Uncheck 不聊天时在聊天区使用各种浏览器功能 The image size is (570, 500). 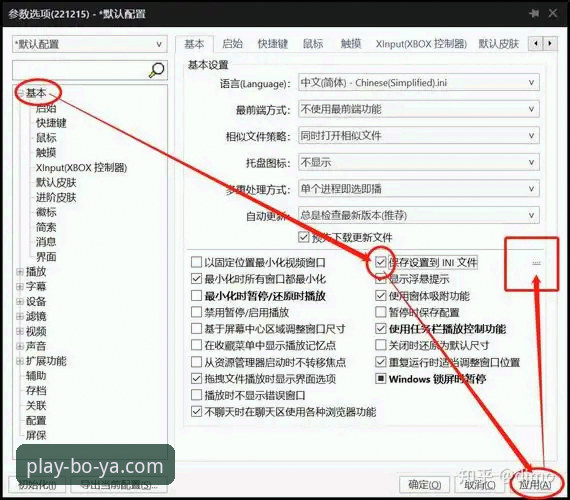[196, 412]
